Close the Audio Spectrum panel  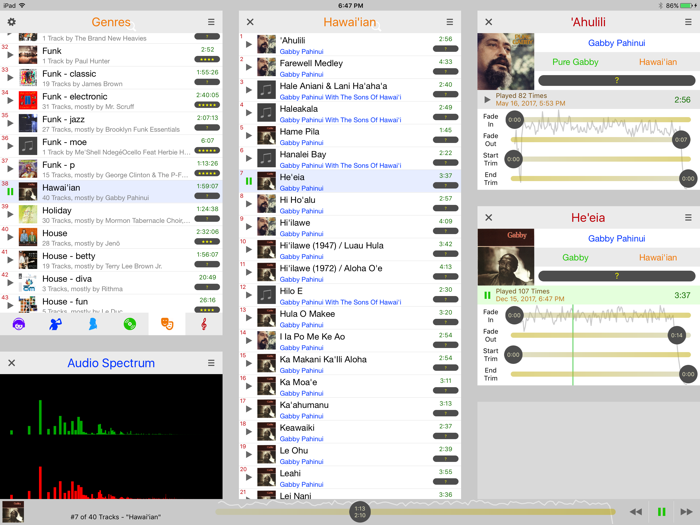(x=12, y=363)
